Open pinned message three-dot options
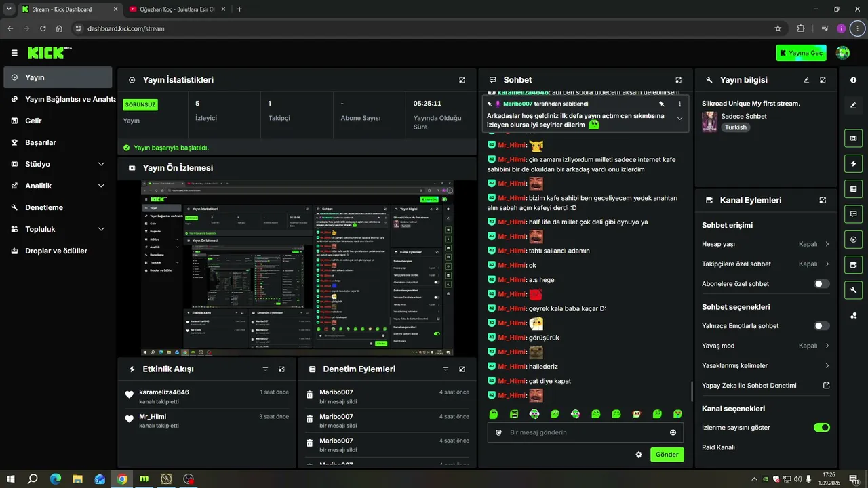Viewport: 868px width, 488px height. pos(679,104)
